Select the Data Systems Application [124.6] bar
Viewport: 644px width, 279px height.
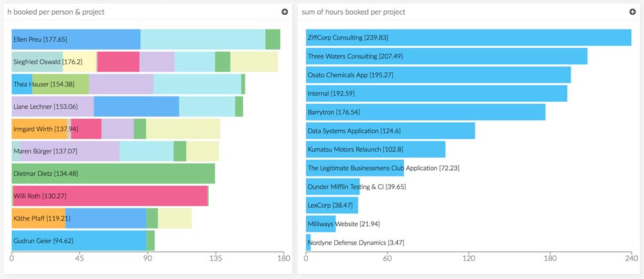[390, 131]
